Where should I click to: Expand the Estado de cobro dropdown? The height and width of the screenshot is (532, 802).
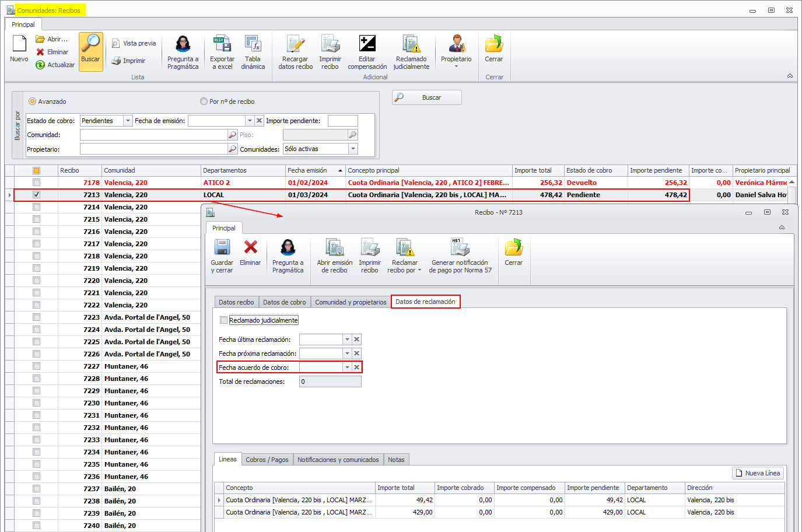pos(128,121)
